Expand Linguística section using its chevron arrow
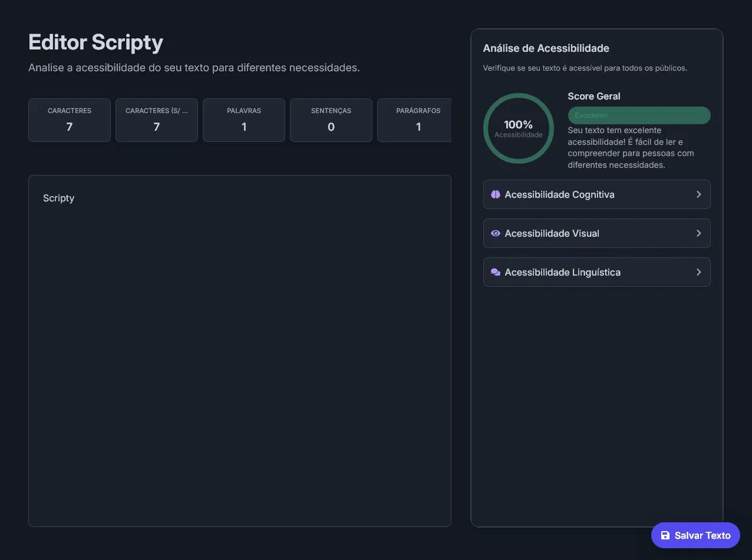 (698, 272)
